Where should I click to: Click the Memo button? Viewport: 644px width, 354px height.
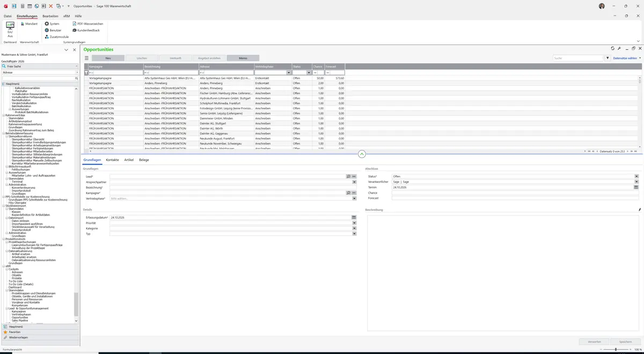coord(243,58)
